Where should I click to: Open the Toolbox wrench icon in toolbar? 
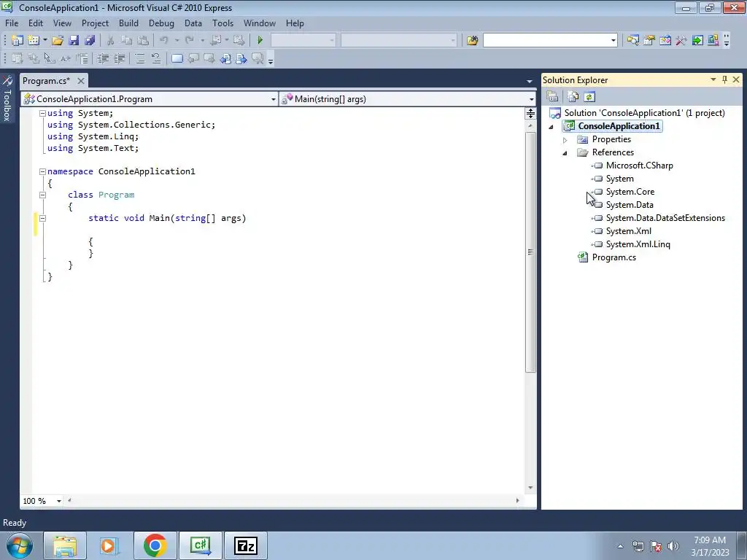coord(681,41)
